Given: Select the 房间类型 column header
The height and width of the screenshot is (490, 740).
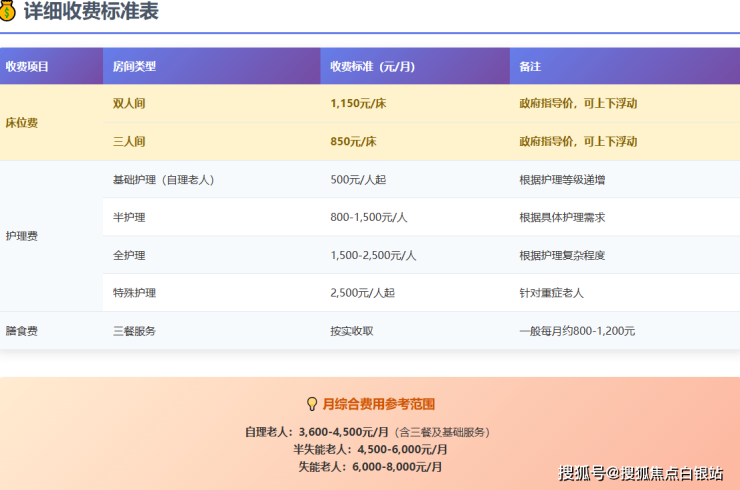Looking at the screenshot, I should coord(212,66).
